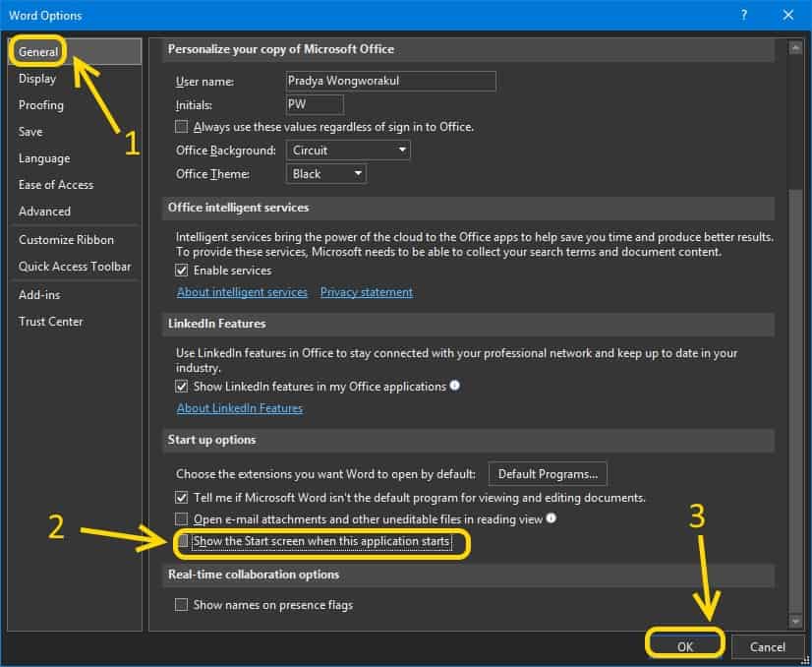Click the scrollbar up arrow
Image resolution: width=812 pixels, height=667 pixels.
point(795,47)
